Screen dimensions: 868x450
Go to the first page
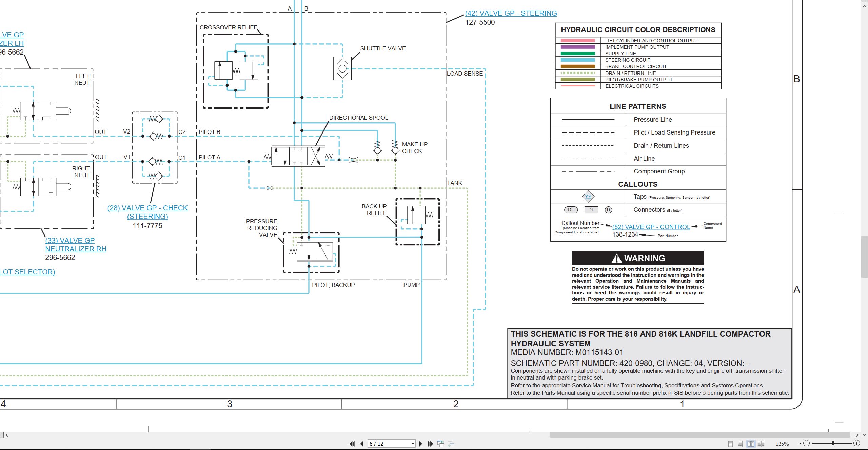(352, 444)
